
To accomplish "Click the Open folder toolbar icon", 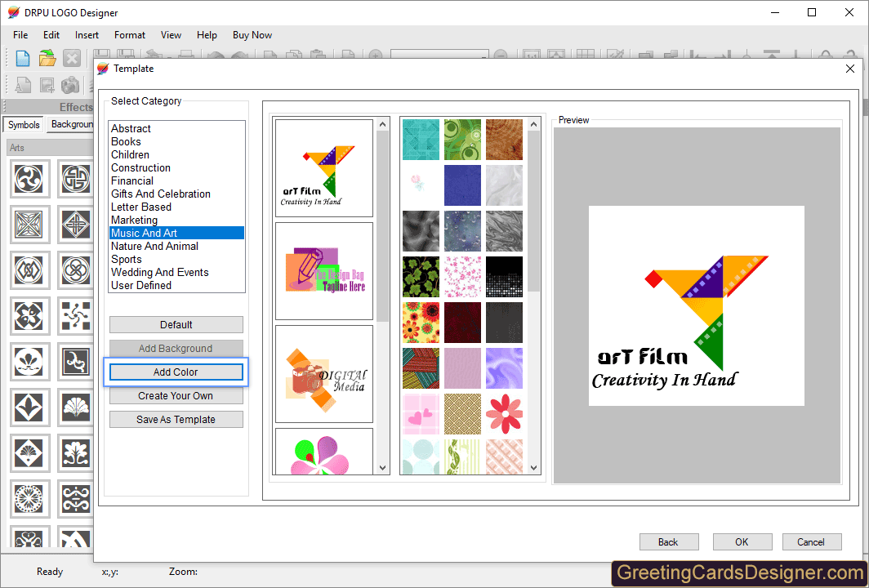I will (x=47, y=58).
